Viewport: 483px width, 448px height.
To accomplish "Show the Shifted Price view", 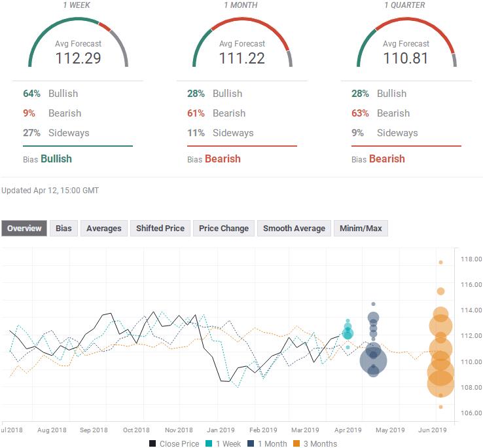I will click(160, 229).
